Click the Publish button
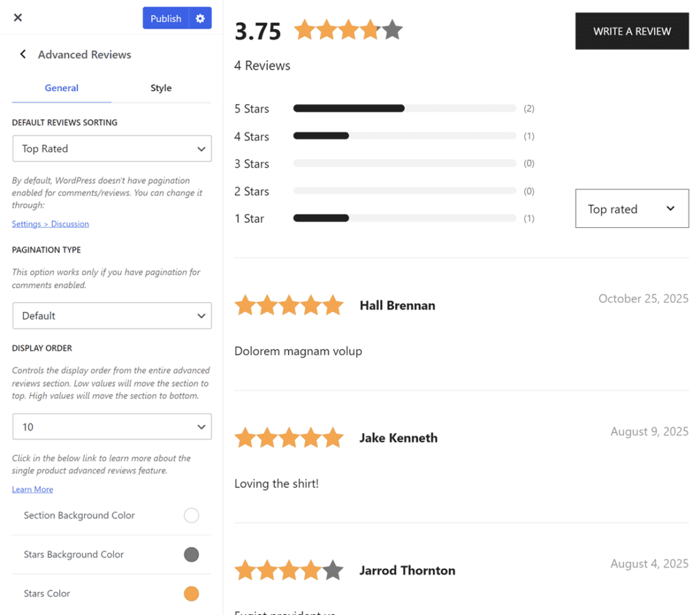 (x=165, y=18)
